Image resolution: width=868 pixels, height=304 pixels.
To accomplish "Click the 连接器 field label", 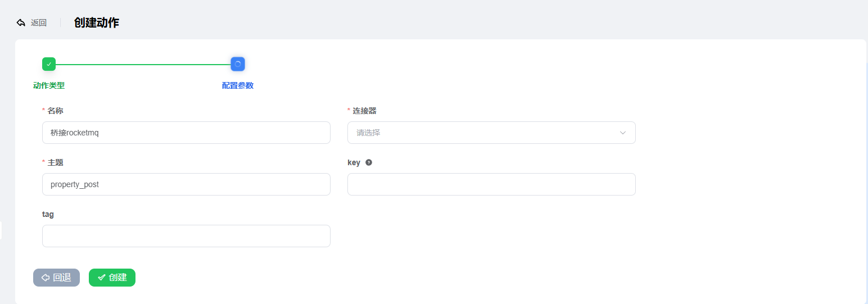I will click(x=364, y=111).
